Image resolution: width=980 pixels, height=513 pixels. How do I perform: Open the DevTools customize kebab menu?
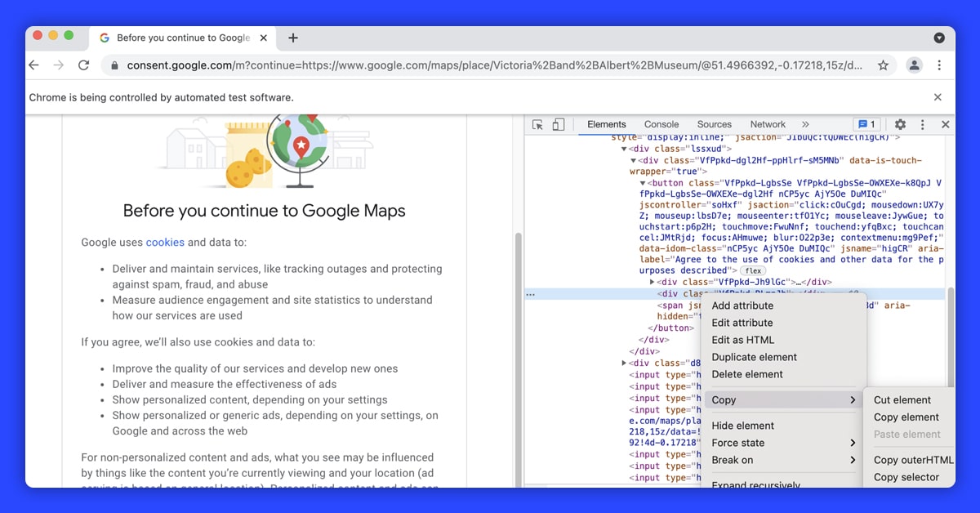coord(923,124)
